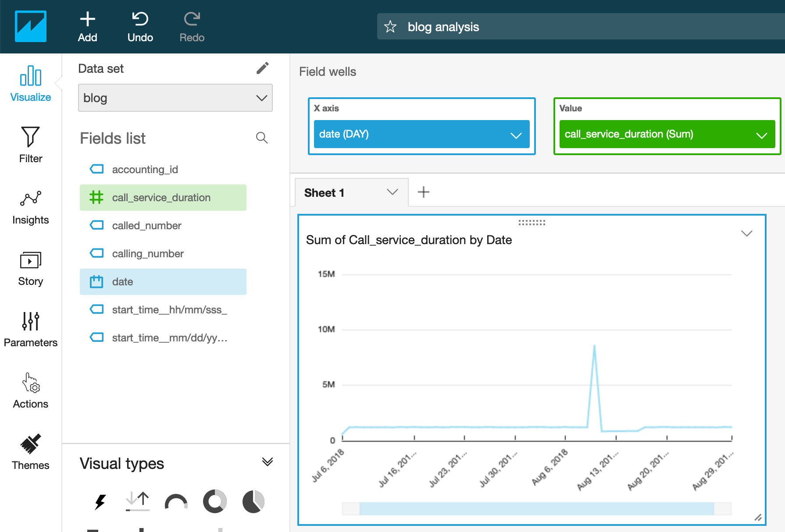Choose the AutoGraph lightning visual type
Viewport: 785px width, 532px height.
(x=100, y=502)
